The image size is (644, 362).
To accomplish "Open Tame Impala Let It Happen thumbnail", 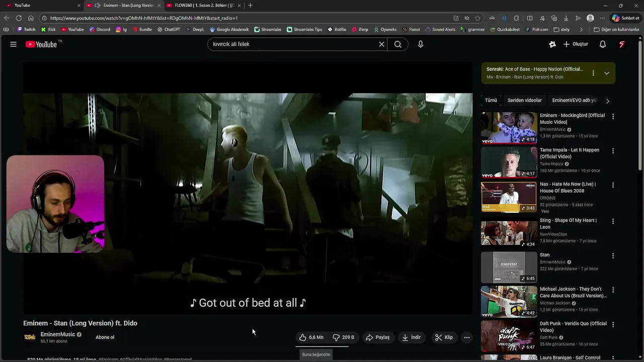I will point(509,162).
